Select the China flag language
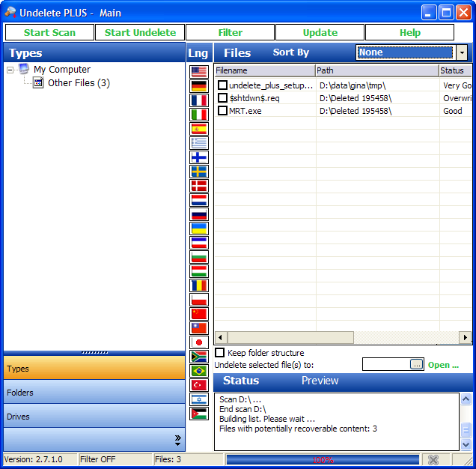 199,314
